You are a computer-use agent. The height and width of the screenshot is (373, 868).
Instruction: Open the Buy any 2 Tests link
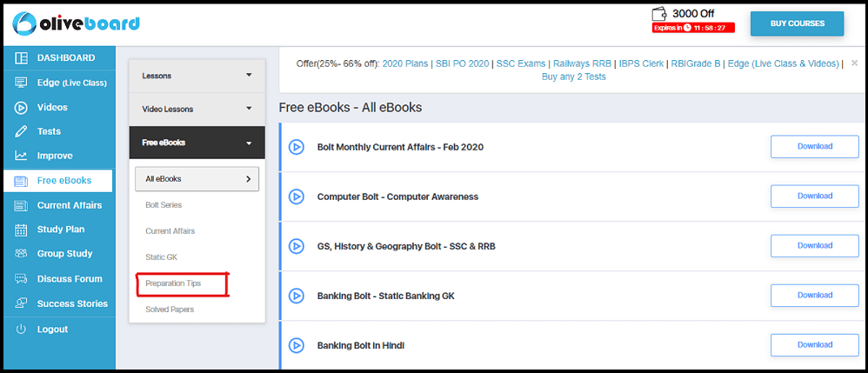[573, 77]
